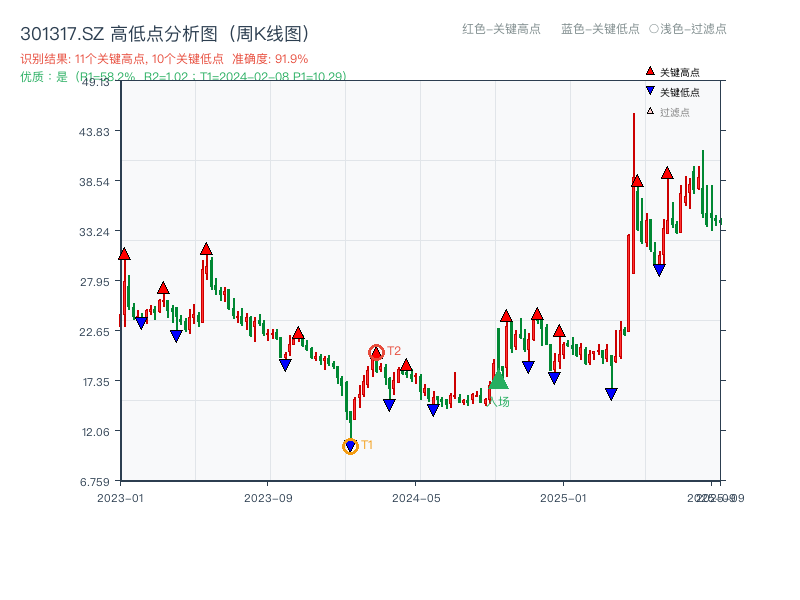This screenshot has width=800, height=600.
Task: Click the circled T1 low marker
Action: 350,444
